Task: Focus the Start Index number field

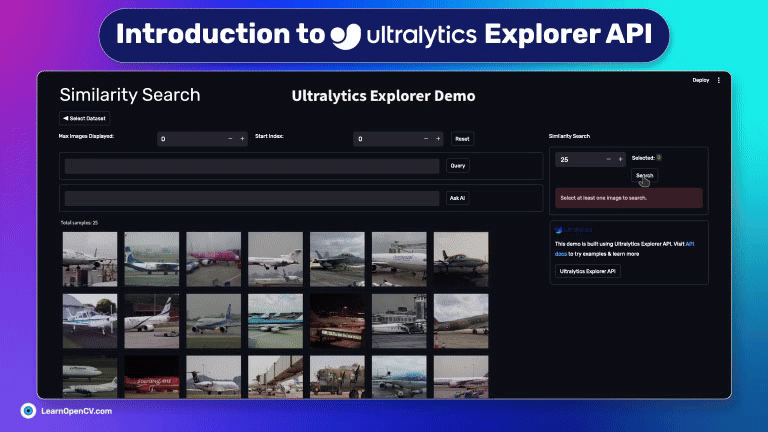Action: click(x=387, y=139)
